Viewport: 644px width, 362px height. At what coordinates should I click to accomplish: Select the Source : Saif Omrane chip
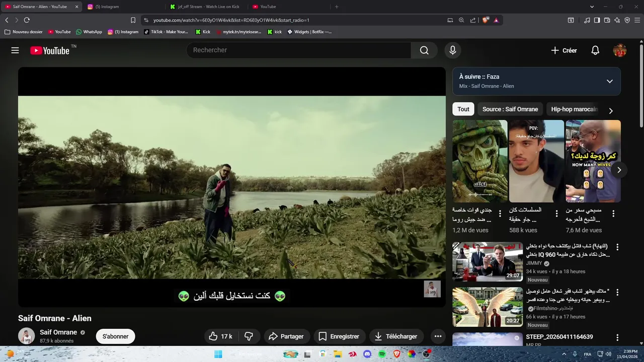(510, 109)
